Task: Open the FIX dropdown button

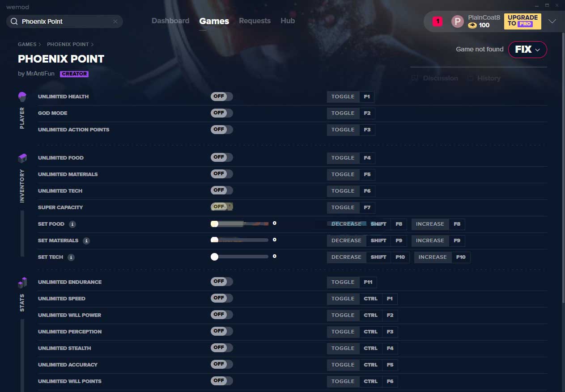Action: [527, 50]
